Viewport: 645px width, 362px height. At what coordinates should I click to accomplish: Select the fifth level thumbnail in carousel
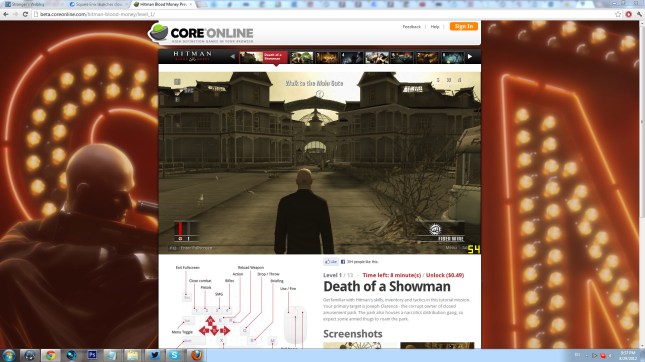tap(377, 57)
